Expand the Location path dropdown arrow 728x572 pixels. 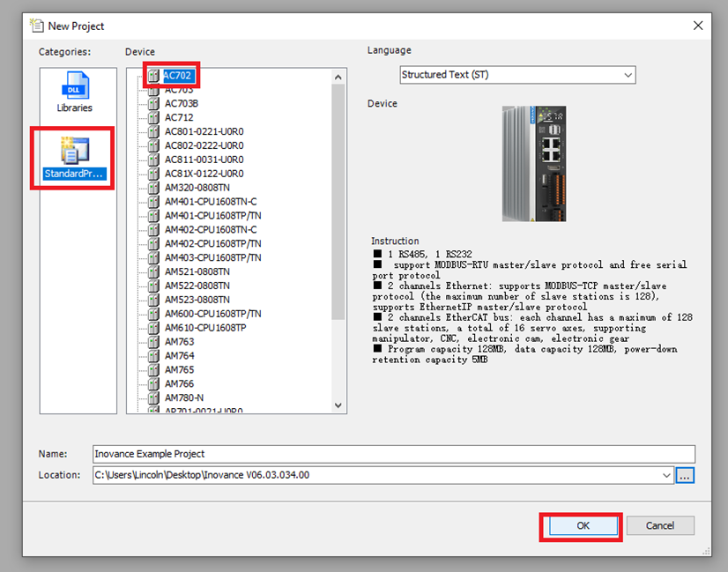pos(666,475)
